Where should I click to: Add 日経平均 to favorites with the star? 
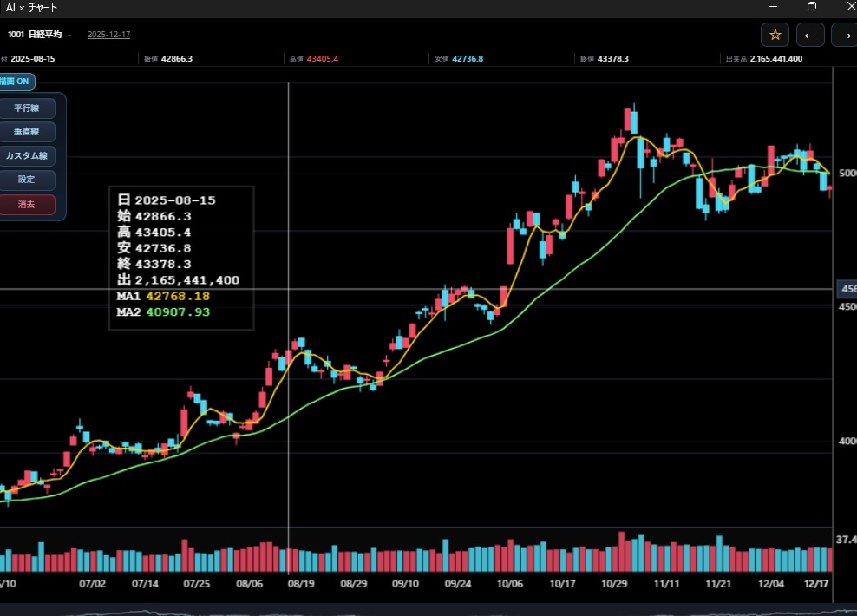click(775, 35)
